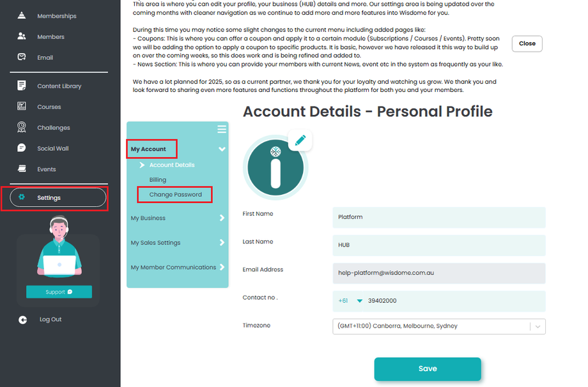Image resolution: width=588 pixels, height=387 pixels.
Task: Select Billing in the My Account menu
Action: [158, 180]
